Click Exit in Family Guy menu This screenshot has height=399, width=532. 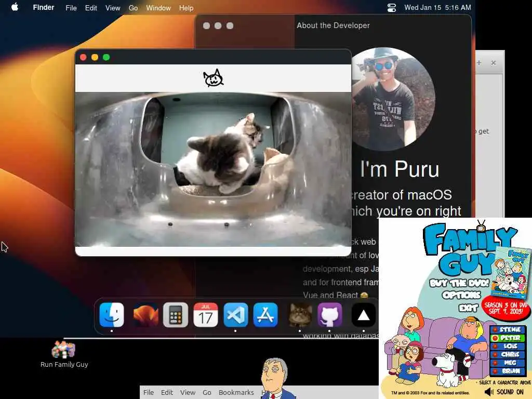pyautogui.click(x=468, y=308)
